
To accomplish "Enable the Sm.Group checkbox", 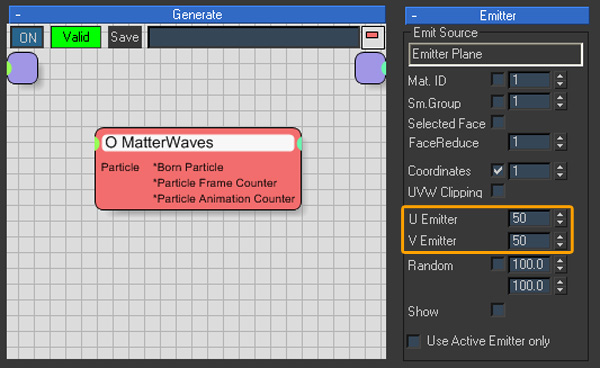I will (x=498, y=102).
